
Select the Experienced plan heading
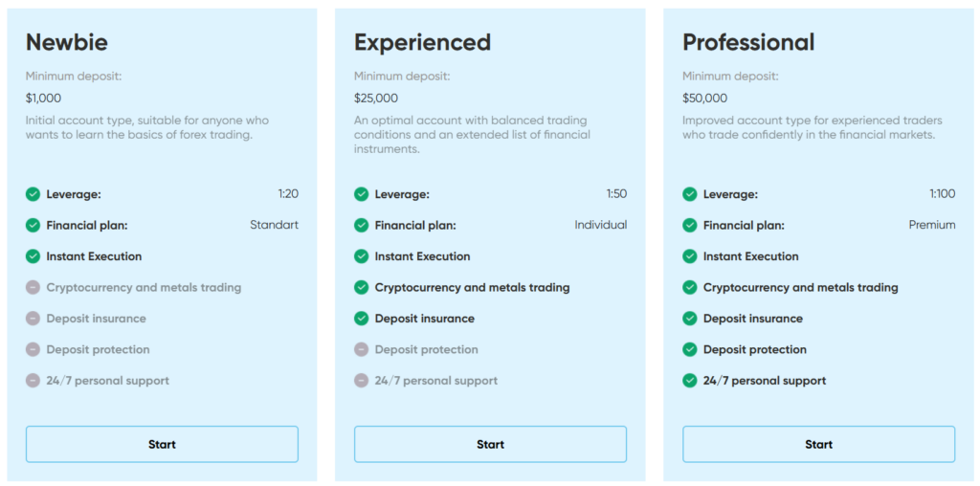(422, 42)
